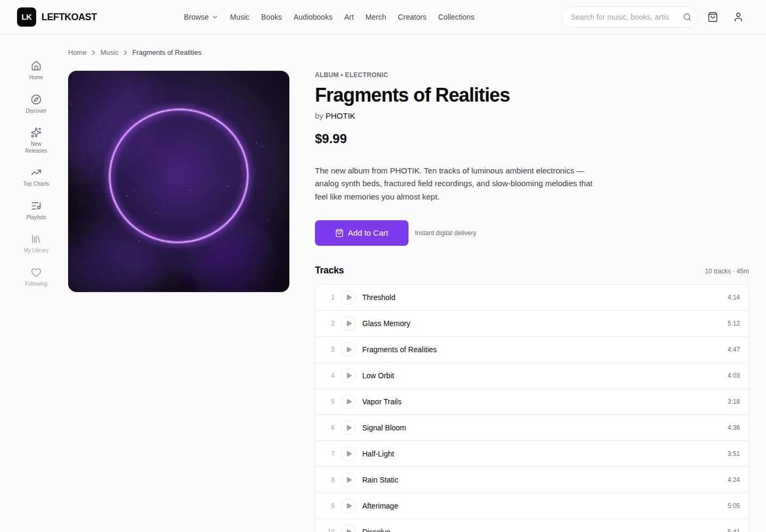Click the $9.99 price
The image size is (766, 532).
(331, 139)
